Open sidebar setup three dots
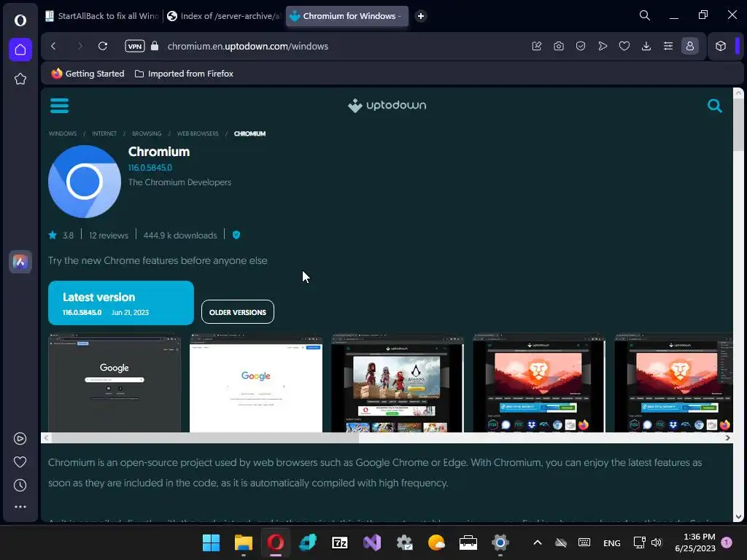The height and width of the screenshot is (560, 747). click(x=20, y=507)
